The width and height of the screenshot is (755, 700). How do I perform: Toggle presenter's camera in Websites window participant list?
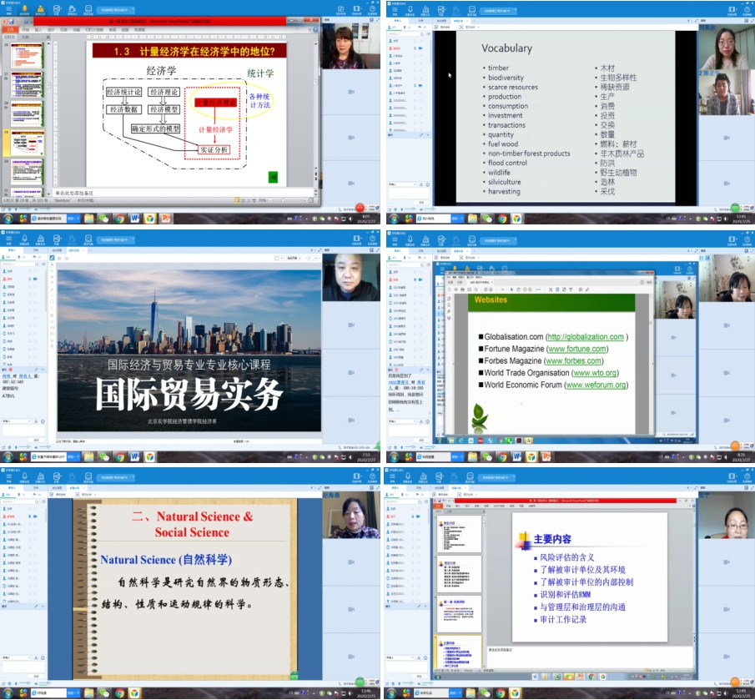(x=421, y=279)
